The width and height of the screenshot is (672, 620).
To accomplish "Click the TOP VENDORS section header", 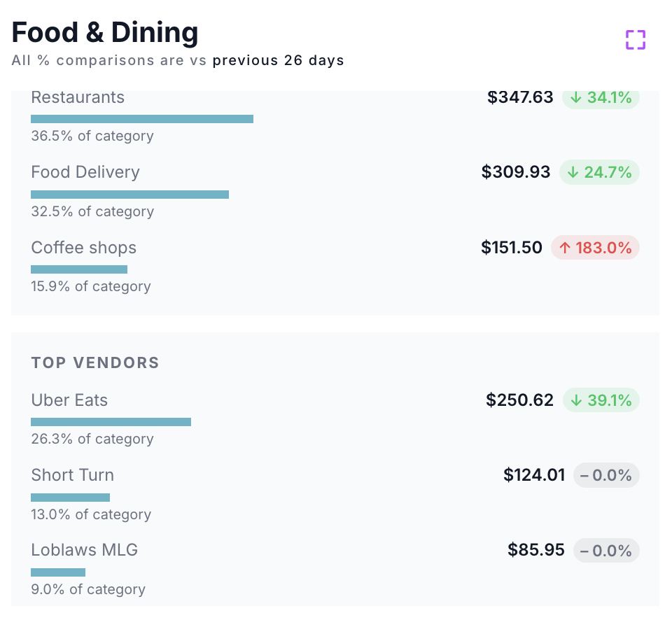I will pyautogui.click(x=95, y=362).
